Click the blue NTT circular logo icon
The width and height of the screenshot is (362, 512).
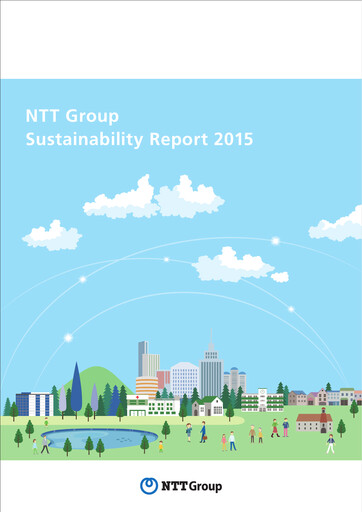tap(149, 486)
